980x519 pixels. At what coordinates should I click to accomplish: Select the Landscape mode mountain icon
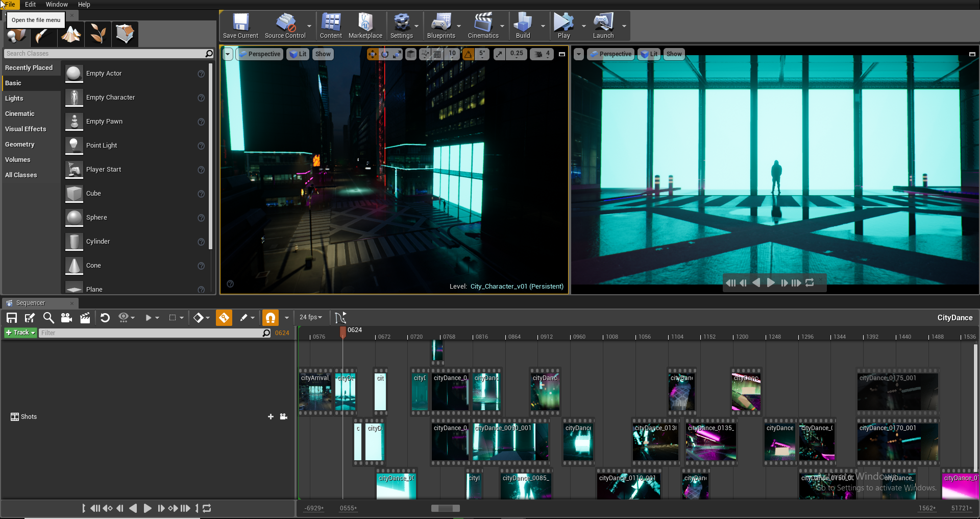coord(71,34)
